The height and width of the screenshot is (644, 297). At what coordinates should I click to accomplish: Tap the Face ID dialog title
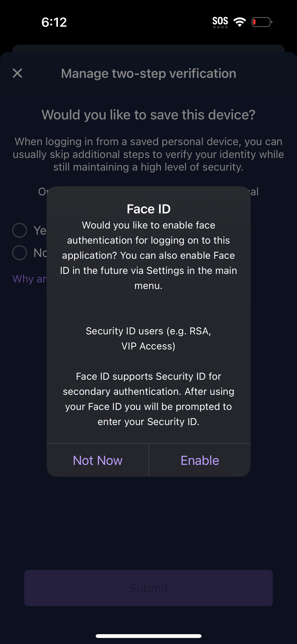click(x=149, y=209)
